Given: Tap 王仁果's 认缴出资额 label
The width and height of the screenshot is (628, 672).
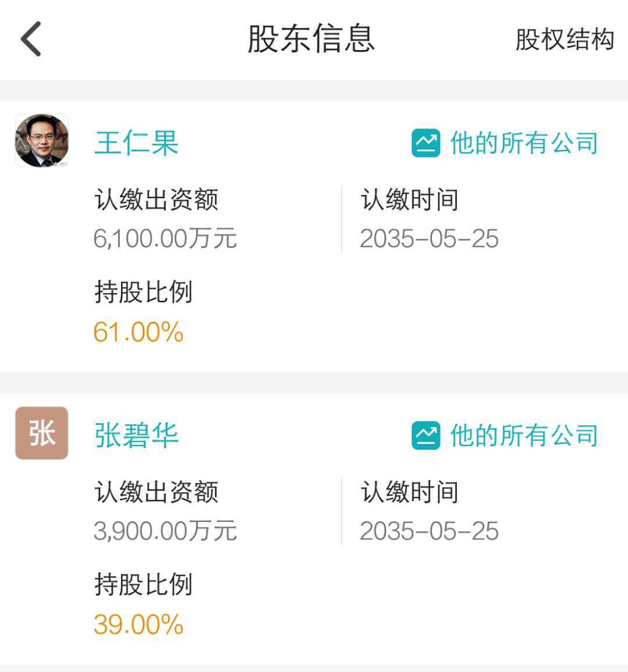Looking at the screenshot, I should tap(156, 200).
